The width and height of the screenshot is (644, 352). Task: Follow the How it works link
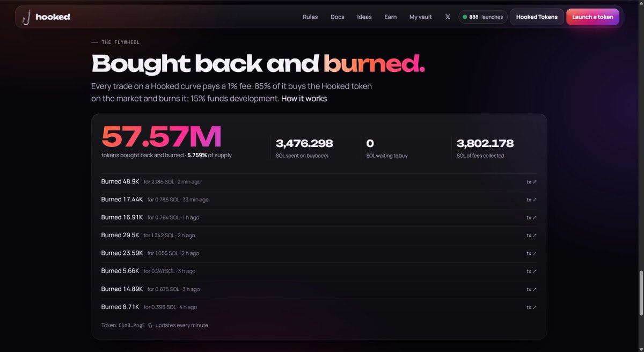point(304,99)
